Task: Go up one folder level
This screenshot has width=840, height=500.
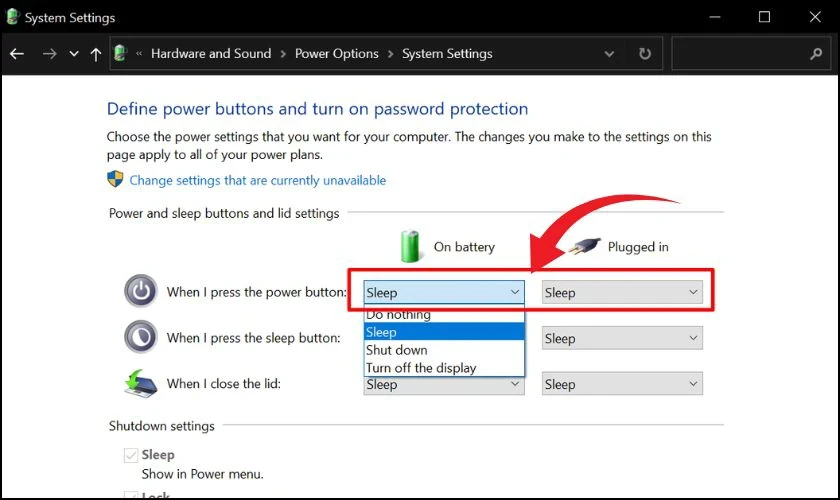Action: coord(96,54)
